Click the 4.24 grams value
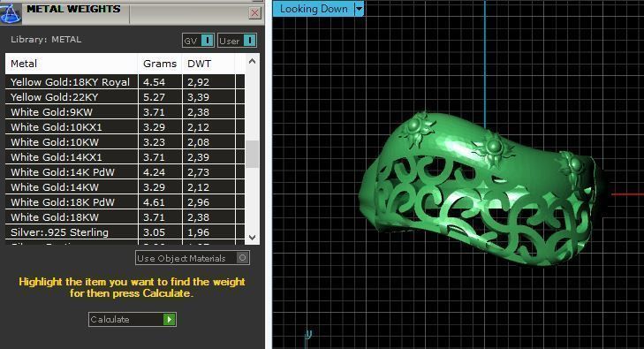Screen dimensions: 644x349 [154, 172]
